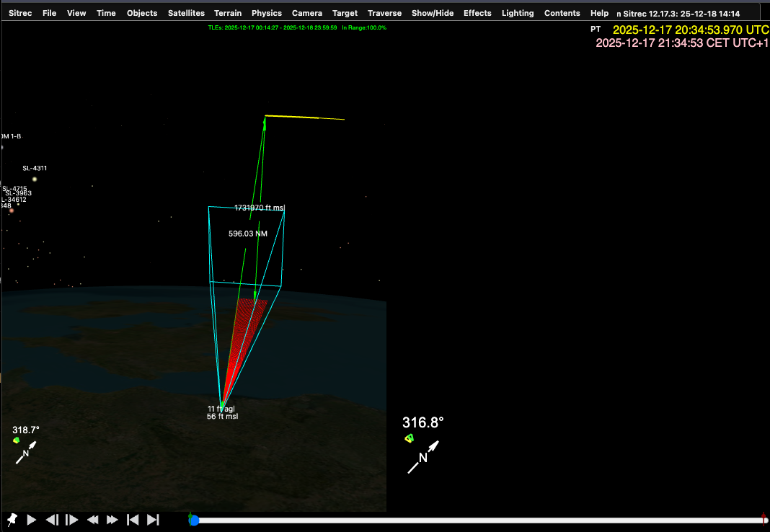770x532 pixels.
Task: Click the fast rewind button
Action: tap(92, 519)
